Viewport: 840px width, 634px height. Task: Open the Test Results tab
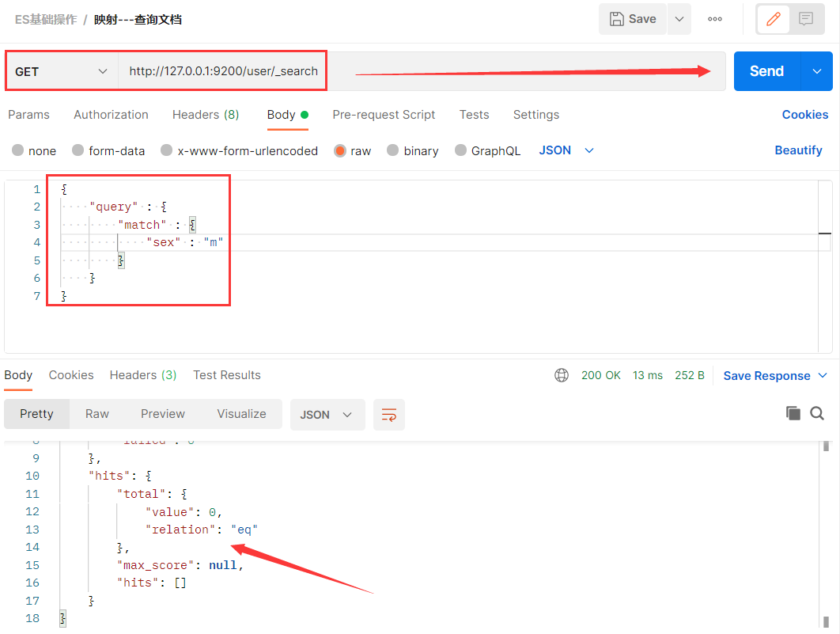coord(226,375)
